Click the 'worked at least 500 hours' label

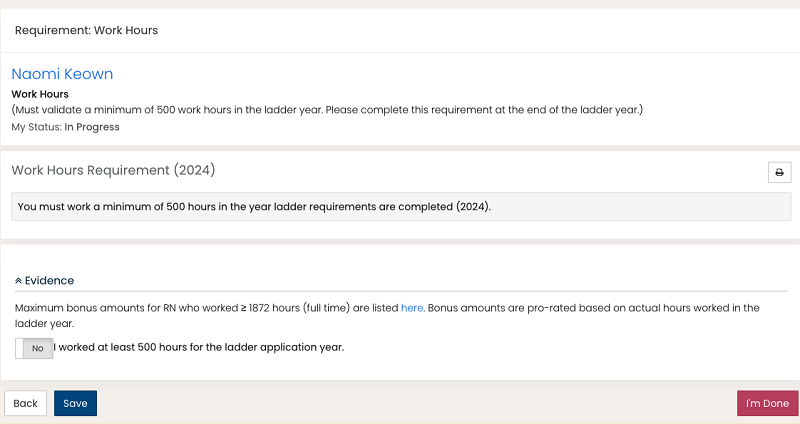[200, 347]
